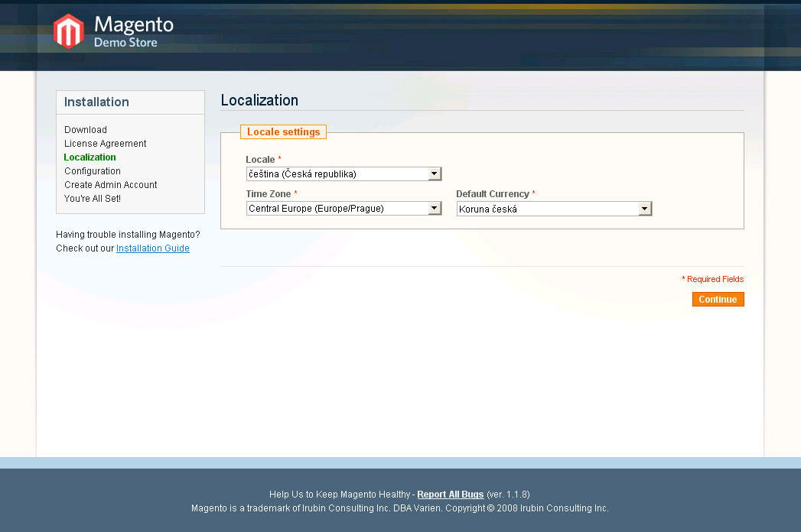This screenshot has width=801, height=532.
Task: Click the Magento logo icon
Action: click(68, 31)
